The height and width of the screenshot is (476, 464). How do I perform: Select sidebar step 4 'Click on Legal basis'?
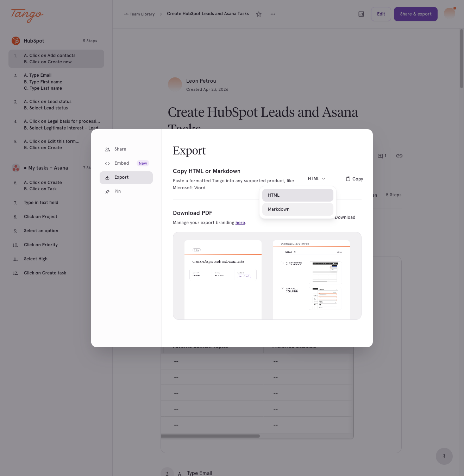tap(56, 125)
